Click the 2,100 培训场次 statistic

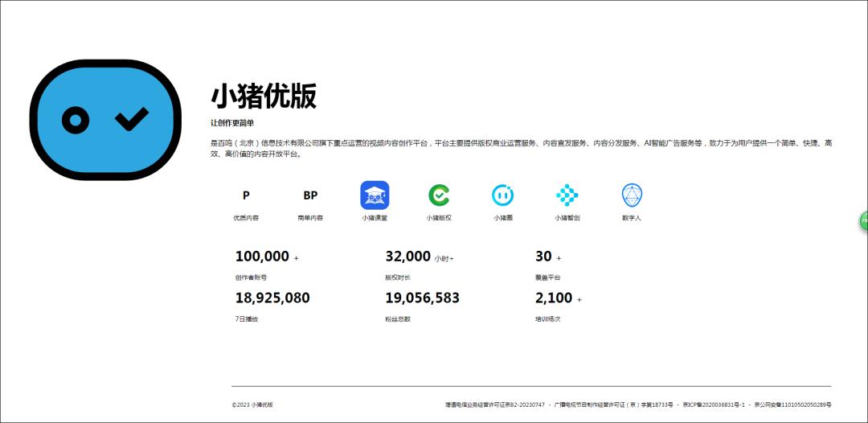554,298
